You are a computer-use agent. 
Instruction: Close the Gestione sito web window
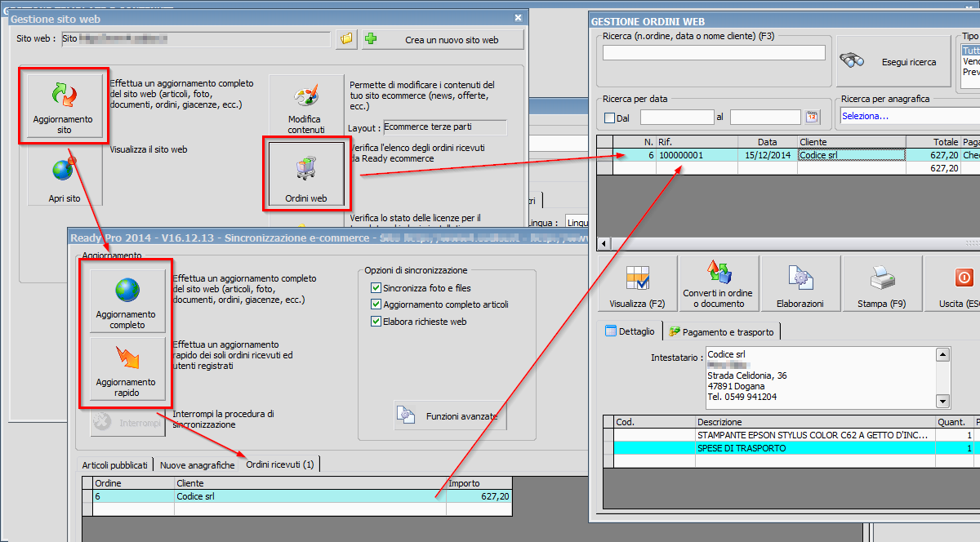point(518,17)
